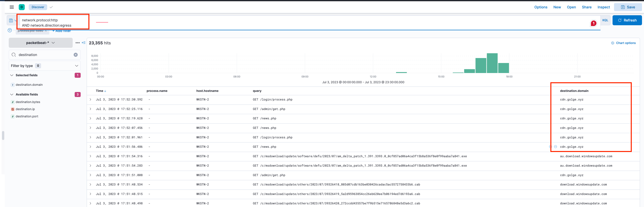
Task: Expand the 17:51:54.316 document row
Action: point(90,156)
